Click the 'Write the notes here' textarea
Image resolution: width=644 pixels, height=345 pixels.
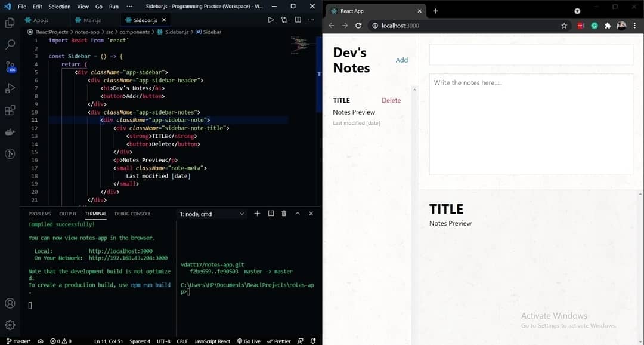point(531,124)
